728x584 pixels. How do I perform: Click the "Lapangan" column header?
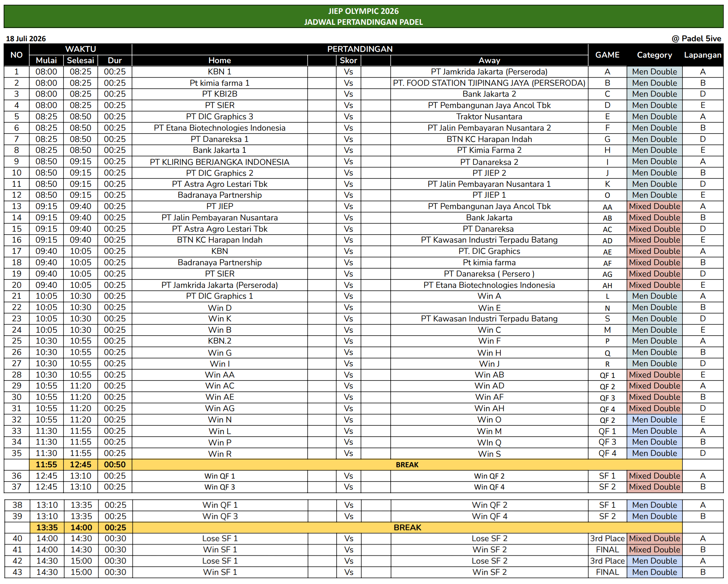tap(703, 55)
